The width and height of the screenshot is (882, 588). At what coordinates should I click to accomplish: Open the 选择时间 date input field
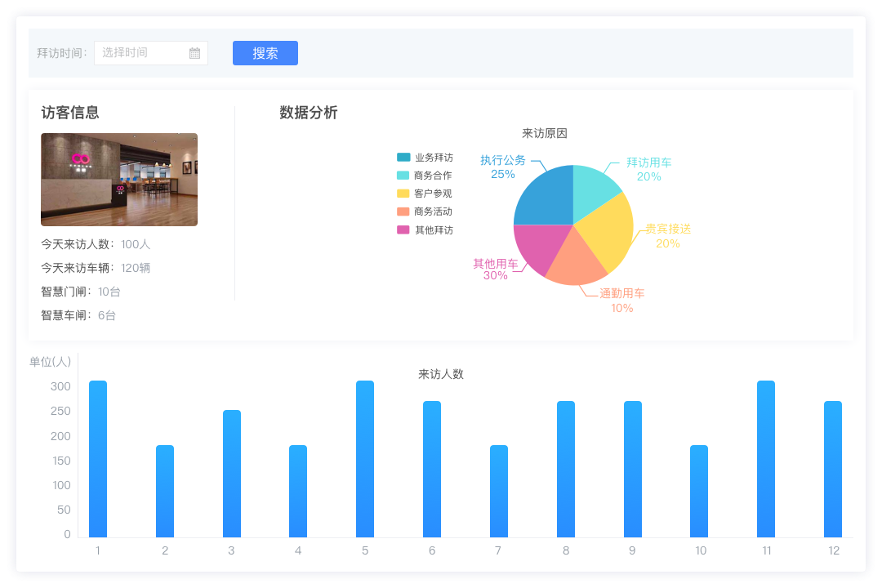click(151, 53)
